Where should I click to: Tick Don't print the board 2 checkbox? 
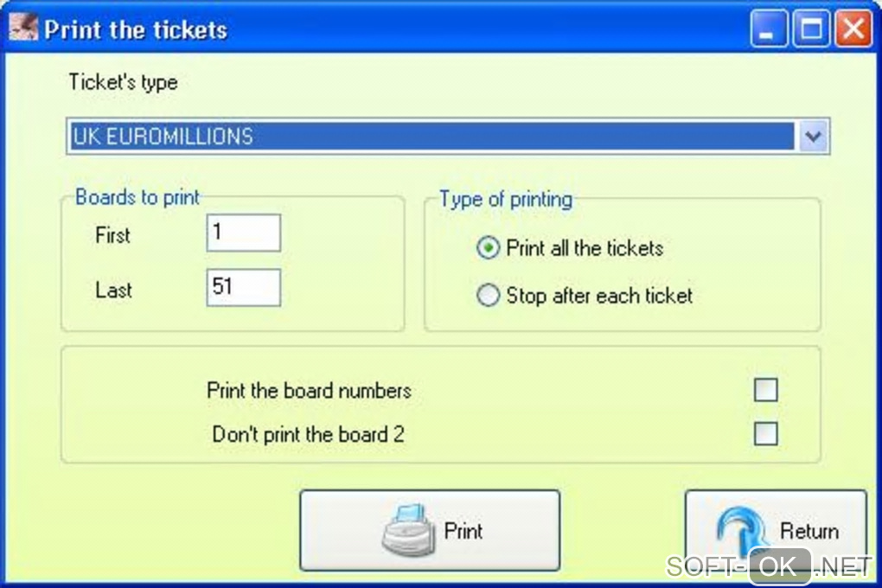[765, 433]
